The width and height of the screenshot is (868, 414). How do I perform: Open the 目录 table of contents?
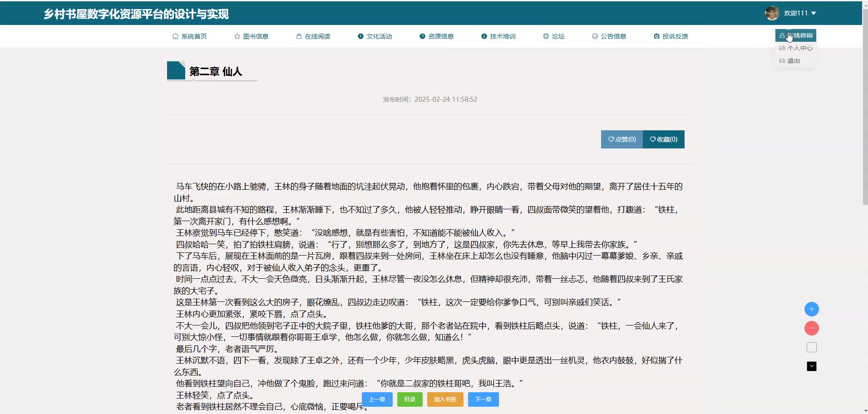[410, 399]
